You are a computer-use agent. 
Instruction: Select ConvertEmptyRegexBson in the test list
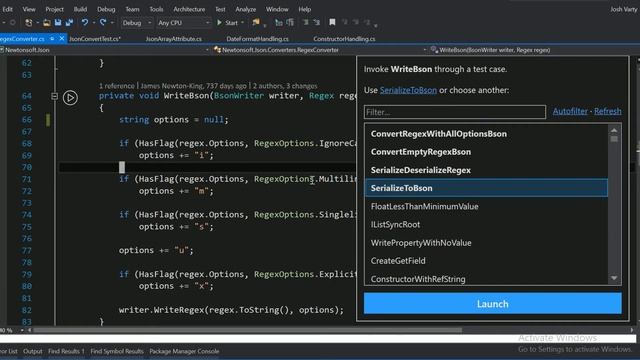(486, 152)
